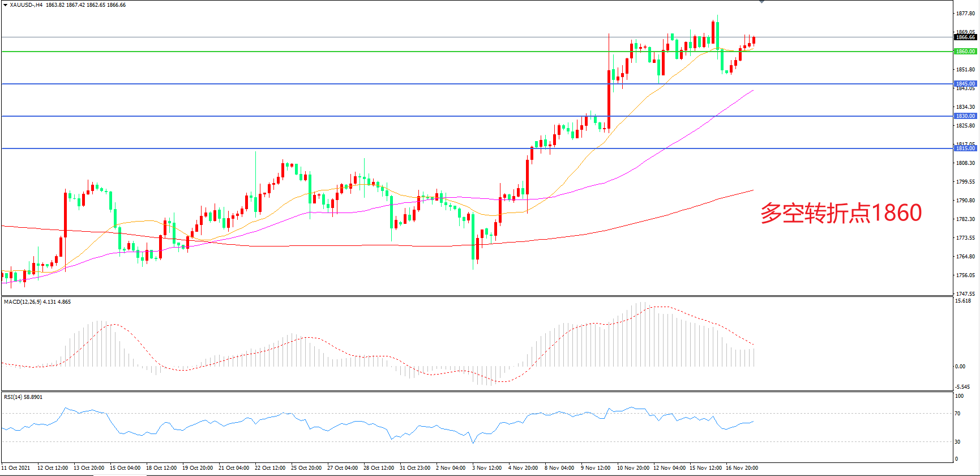This screenshot has width=980, height=476.
Task: Select the blue 1815.00 price label
Action: click(x=965, y=148)
